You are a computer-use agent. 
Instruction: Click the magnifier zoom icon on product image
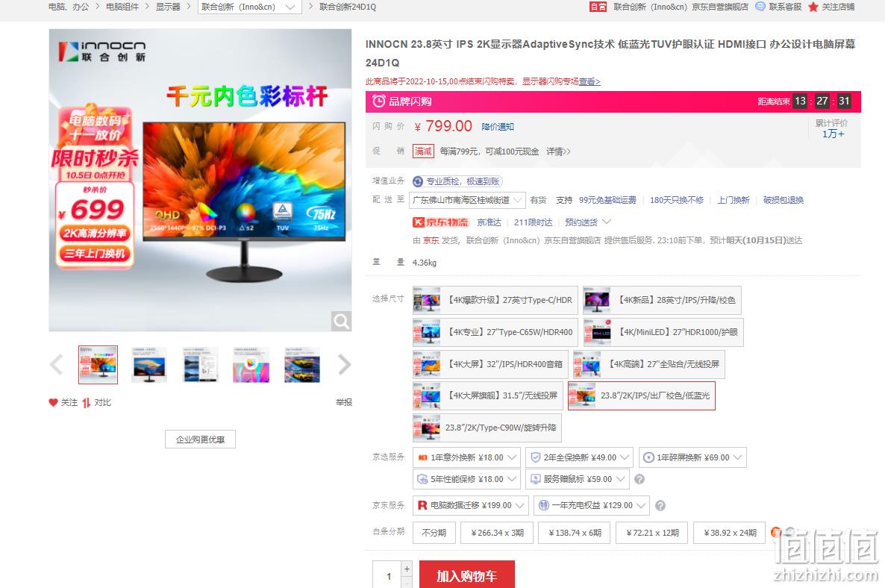(x=341, y=321)
